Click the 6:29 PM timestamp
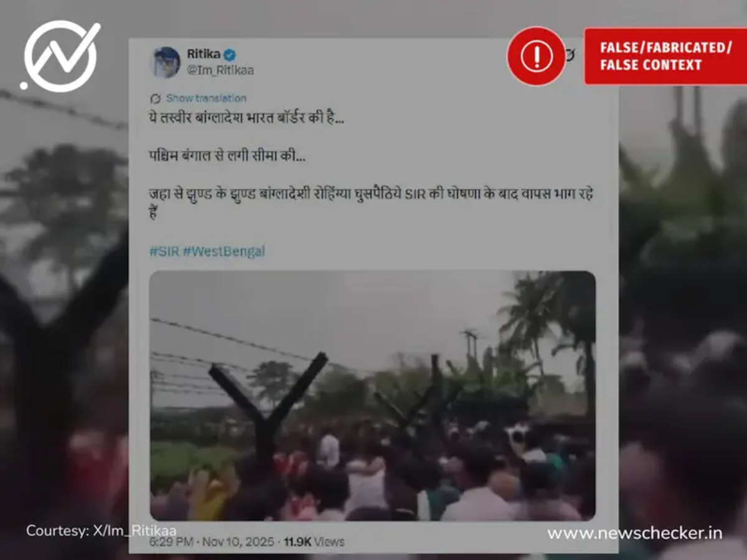747x560 pixels. [170, 542]
